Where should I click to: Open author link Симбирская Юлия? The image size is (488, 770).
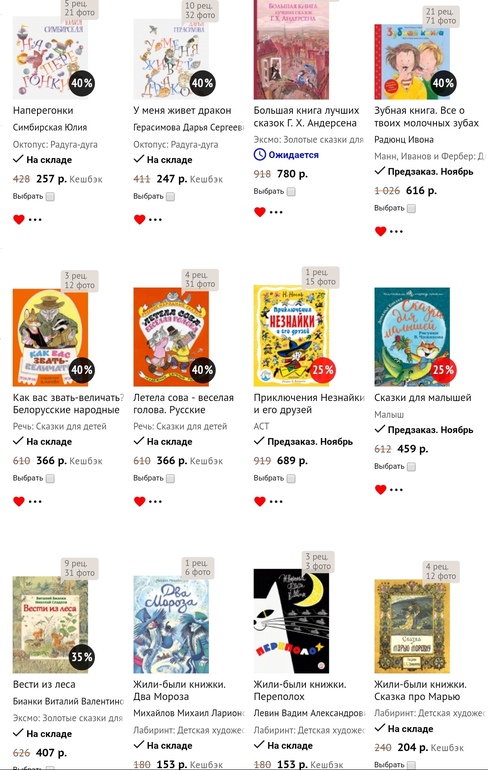(x=50, y=127)
